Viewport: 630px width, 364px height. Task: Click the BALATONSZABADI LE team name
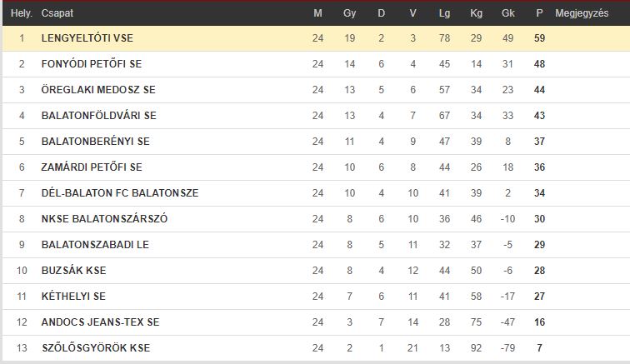coord(95,245)
